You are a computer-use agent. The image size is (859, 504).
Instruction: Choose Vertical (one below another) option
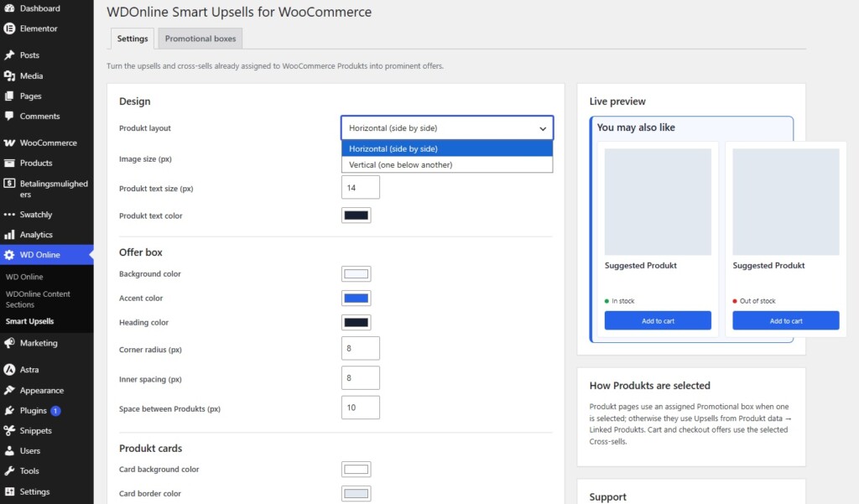click(x=447, y=165)
